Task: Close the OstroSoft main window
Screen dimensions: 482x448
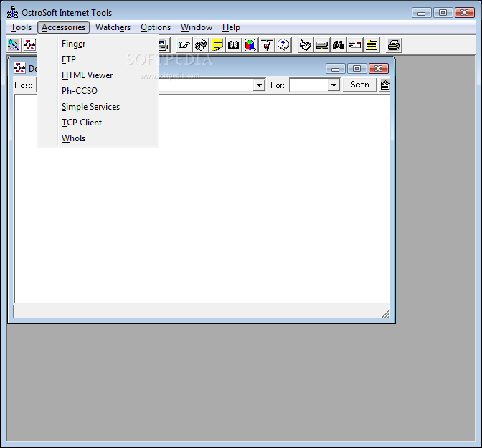Action: (x=465, y=13)
